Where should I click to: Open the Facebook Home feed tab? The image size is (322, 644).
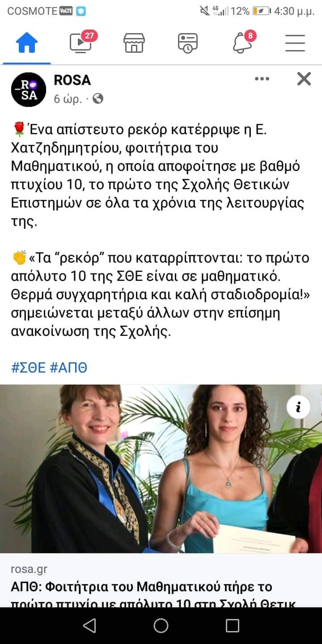[x=27, y=43]
